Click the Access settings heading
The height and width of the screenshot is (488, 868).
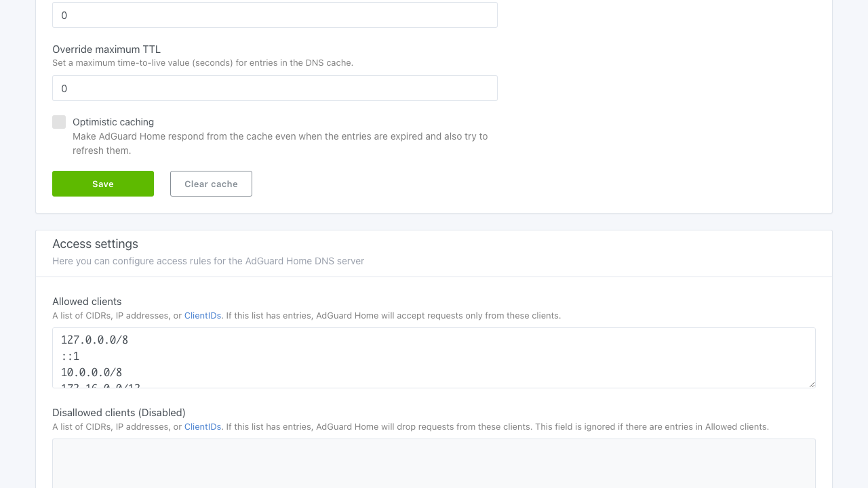(95, 244)
